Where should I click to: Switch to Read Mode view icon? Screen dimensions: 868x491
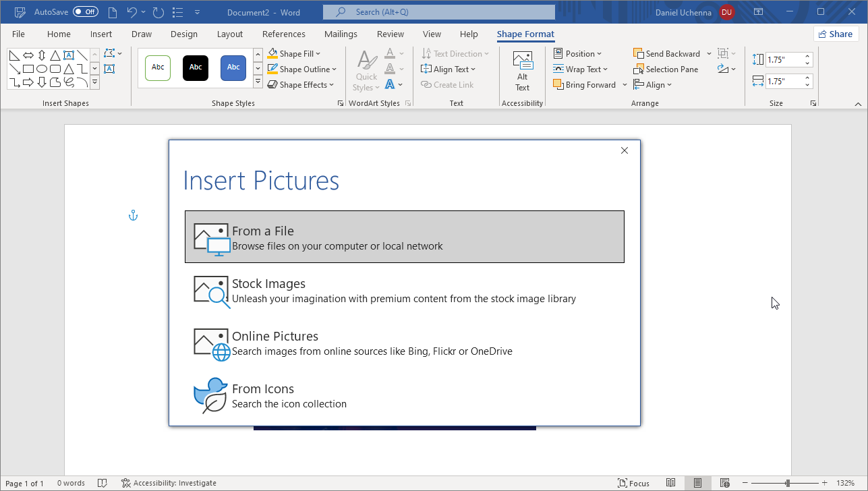tap(670, 483)
